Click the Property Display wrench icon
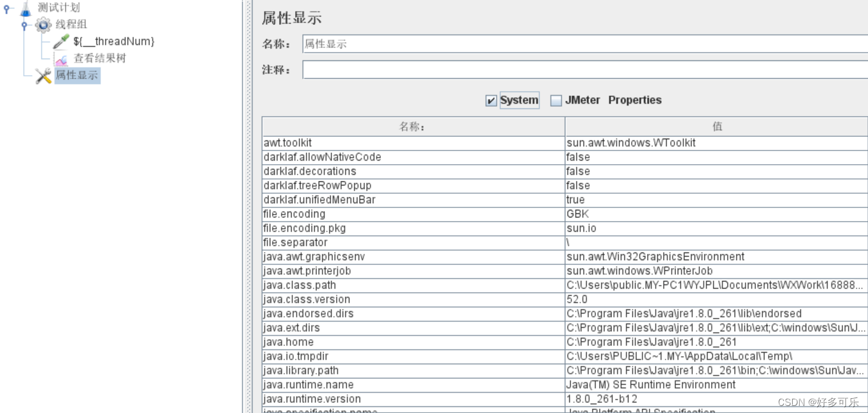This screenshot has height=413, width=868. pos(43,76)
